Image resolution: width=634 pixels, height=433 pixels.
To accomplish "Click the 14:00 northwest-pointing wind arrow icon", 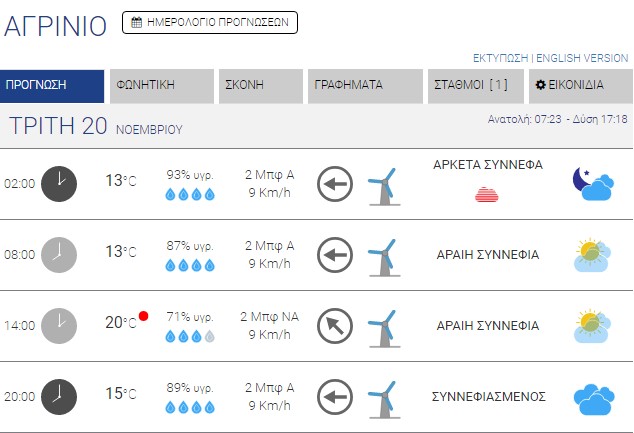I will coord(335,326).
